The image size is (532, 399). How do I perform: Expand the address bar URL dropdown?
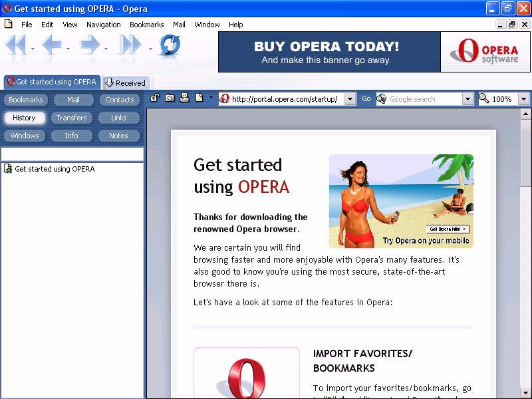pyautogui.click(x=350, y=99)
